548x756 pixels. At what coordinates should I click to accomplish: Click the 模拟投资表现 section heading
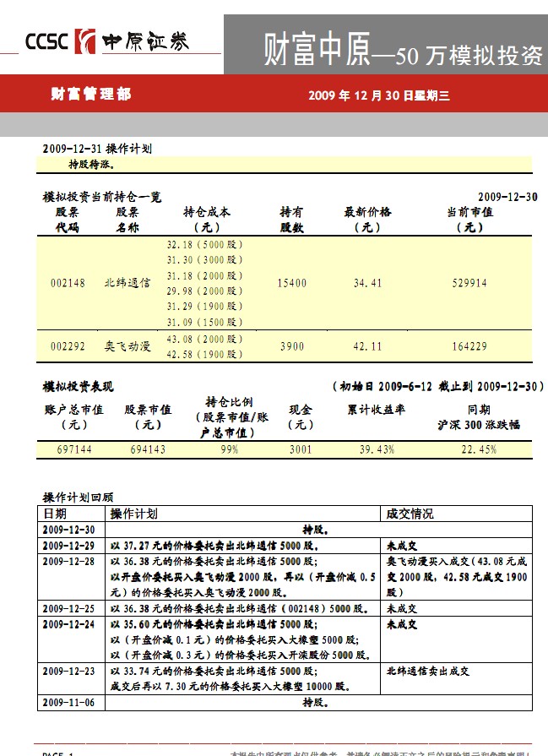79,386
